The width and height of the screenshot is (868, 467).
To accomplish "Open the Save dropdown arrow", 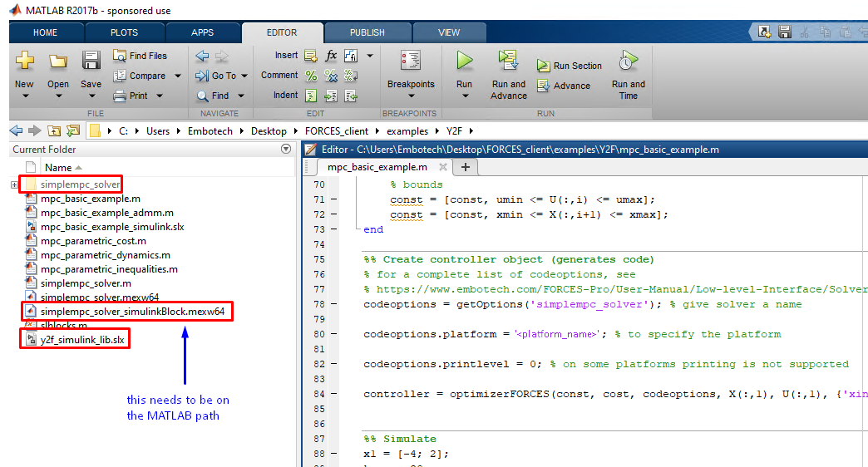I will pyautogui.click(x=91, y=96).
